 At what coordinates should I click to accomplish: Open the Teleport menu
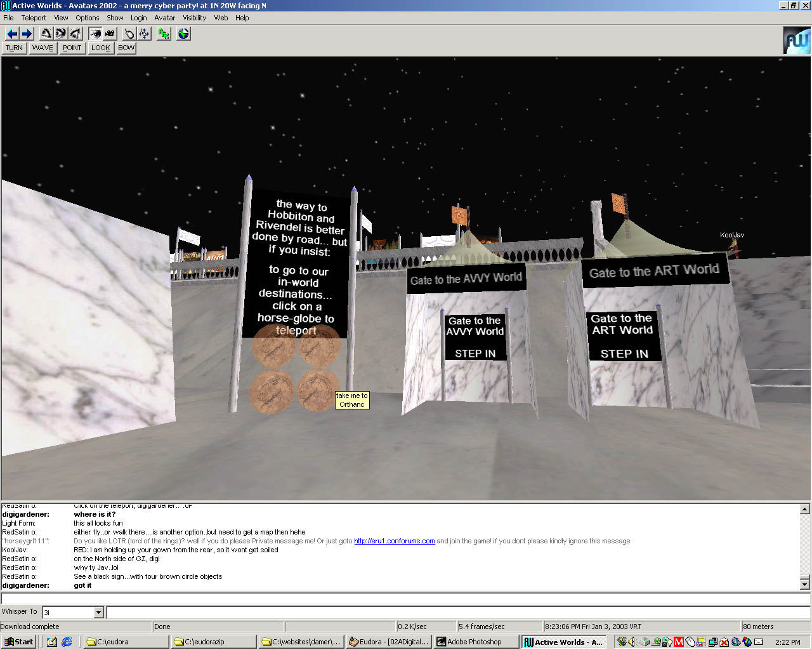coord(34,18)
